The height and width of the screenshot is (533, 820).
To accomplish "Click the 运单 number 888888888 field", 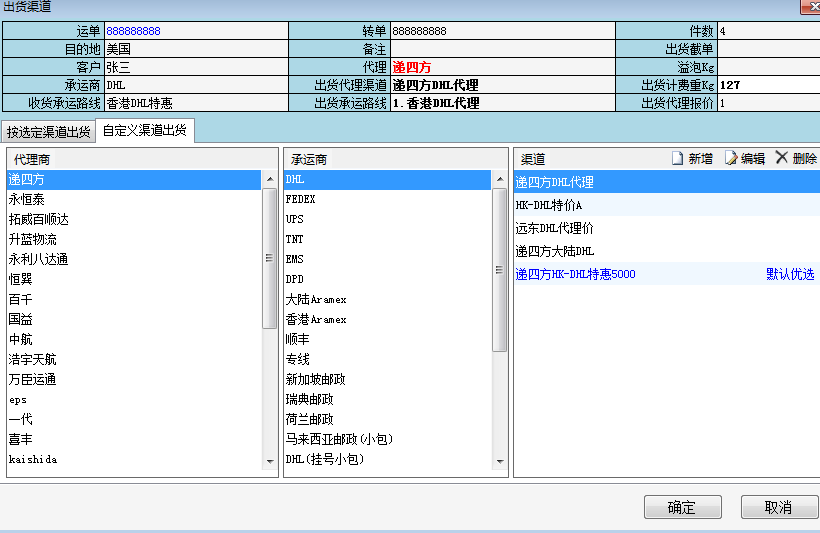I will (x=133, y=31).
